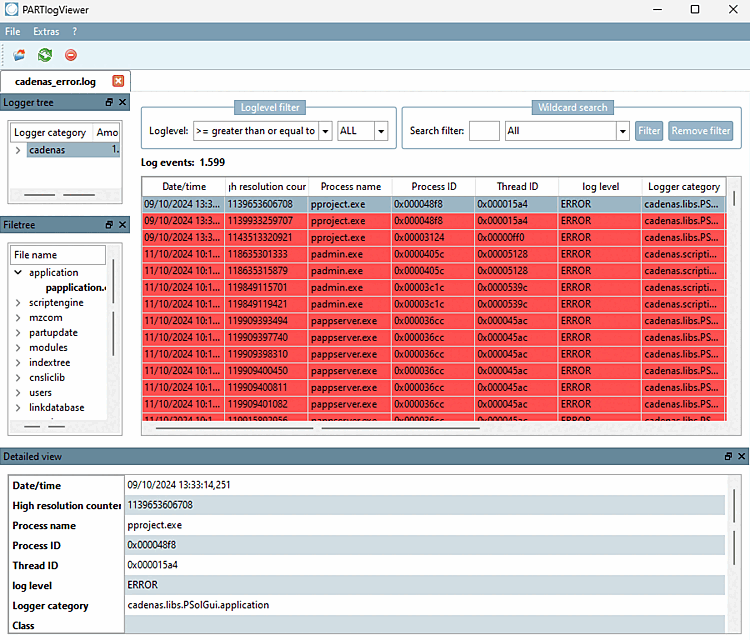Click the Remove filter button
The height and width of the screenshot is (640, 750).
pos(700,131)
